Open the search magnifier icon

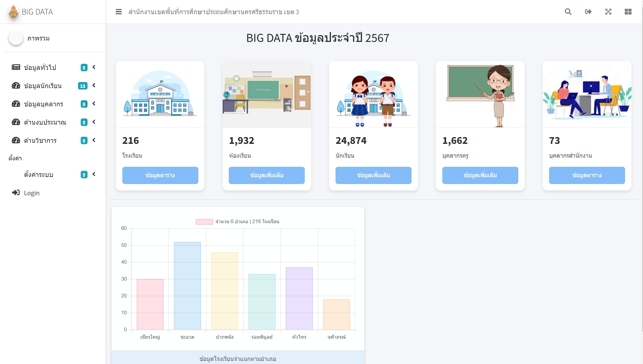[x=568, y=12]
